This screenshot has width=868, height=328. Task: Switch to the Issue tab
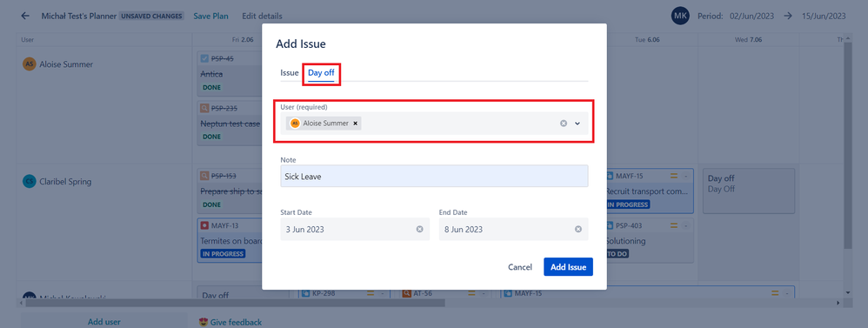coord(290,72)
